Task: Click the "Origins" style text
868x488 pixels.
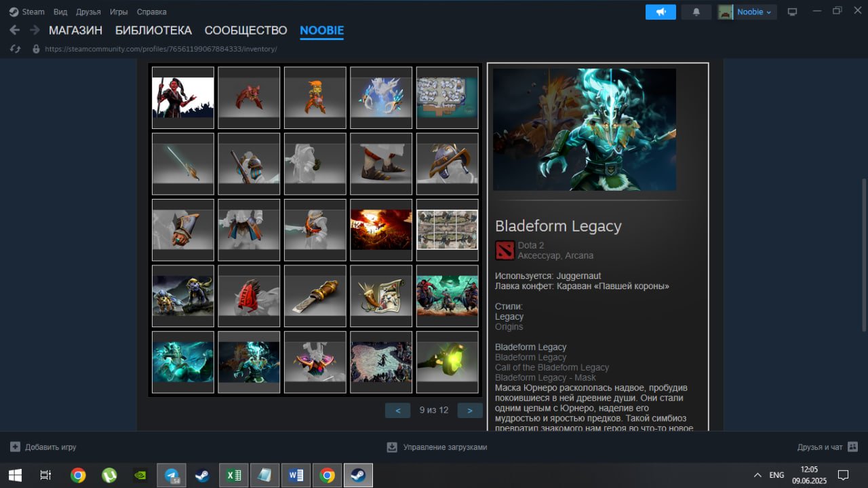Action: (509, 327)
